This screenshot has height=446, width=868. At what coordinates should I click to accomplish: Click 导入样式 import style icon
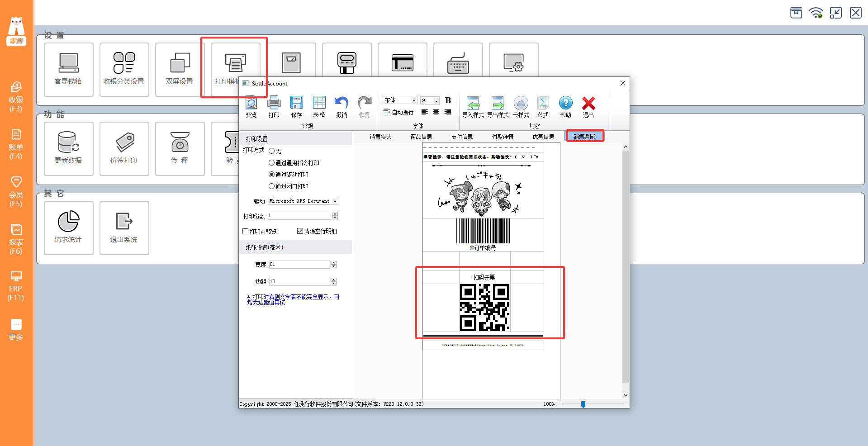pyautogui.click(x=473, y=107)
